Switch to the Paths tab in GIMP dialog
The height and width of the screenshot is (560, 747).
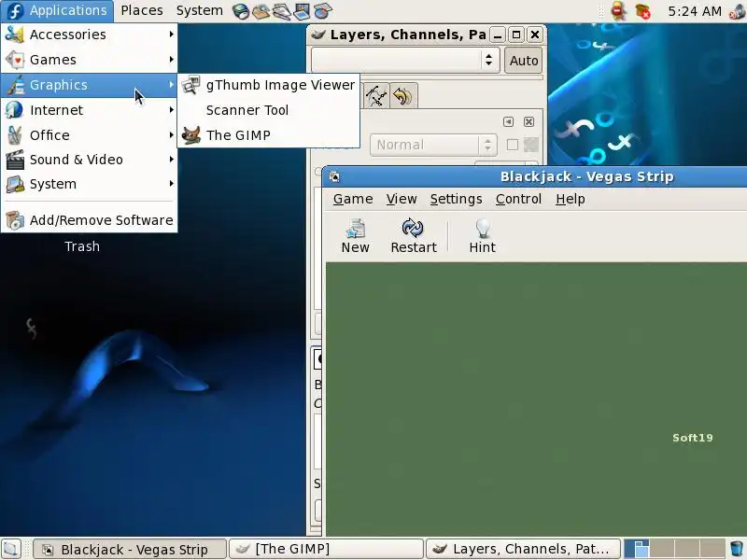377,96
